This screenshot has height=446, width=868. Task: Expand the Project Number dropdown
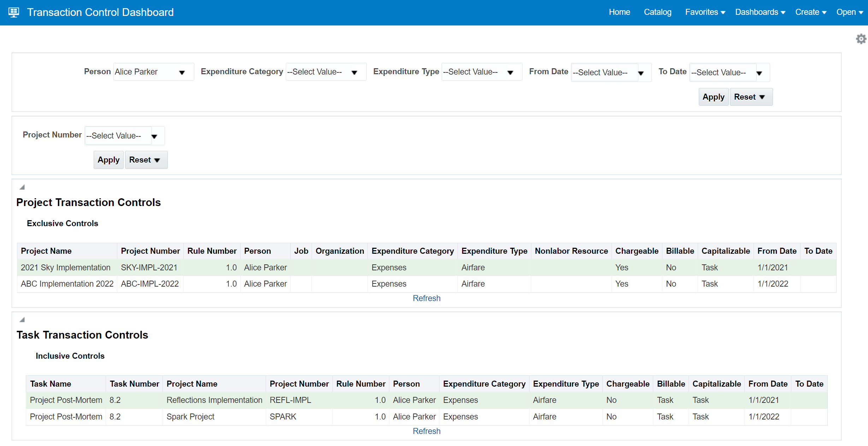click(x=125, y=136)
